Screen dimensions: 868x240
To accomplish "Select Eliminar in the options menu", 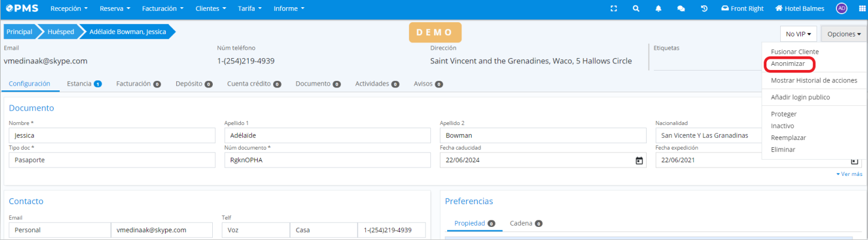I will tap(783, 150).
